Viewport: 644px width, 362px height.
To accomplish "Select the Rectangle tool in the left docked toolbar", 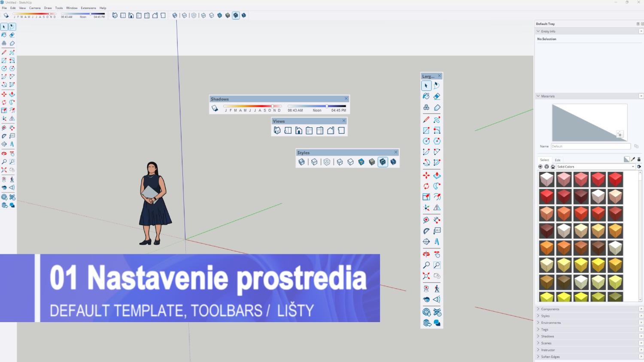I will tap(4, 60).
